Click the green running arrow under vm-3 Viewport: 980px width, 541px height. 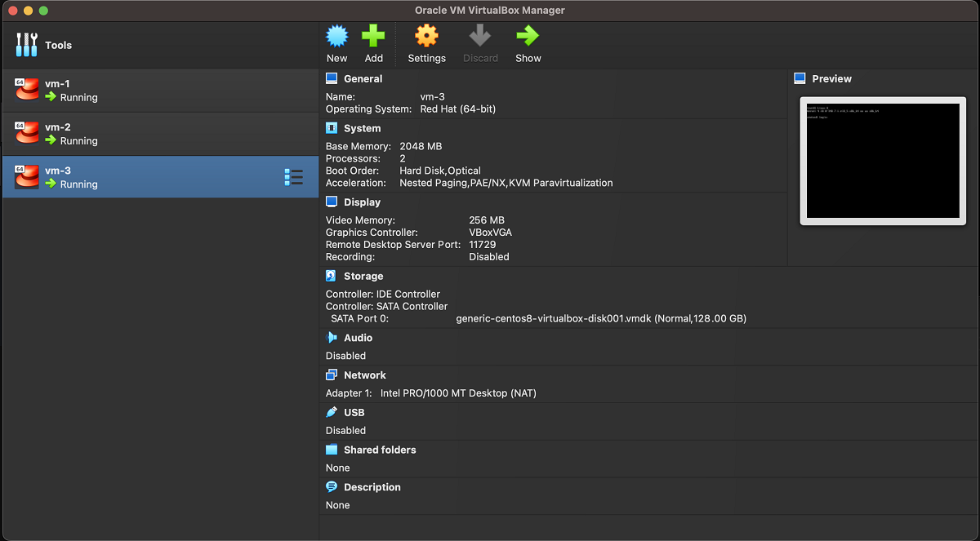click(x=51, y=184)
